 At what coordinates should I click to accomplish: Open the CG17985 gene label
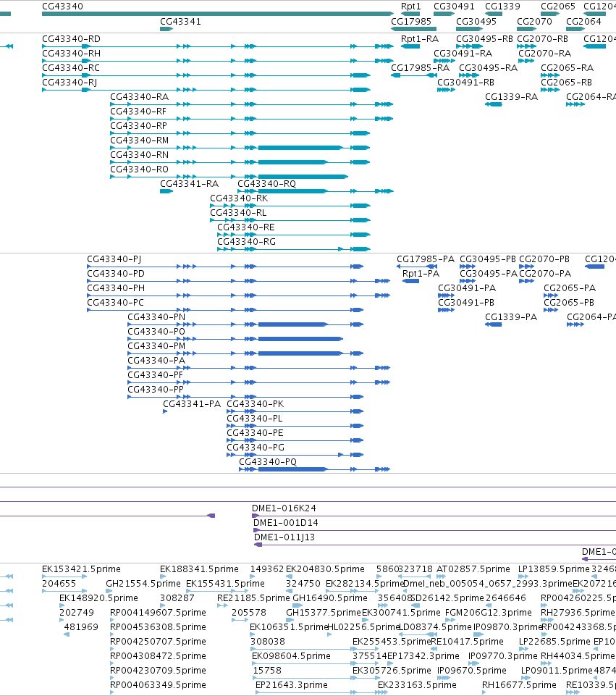click(411, 21)
